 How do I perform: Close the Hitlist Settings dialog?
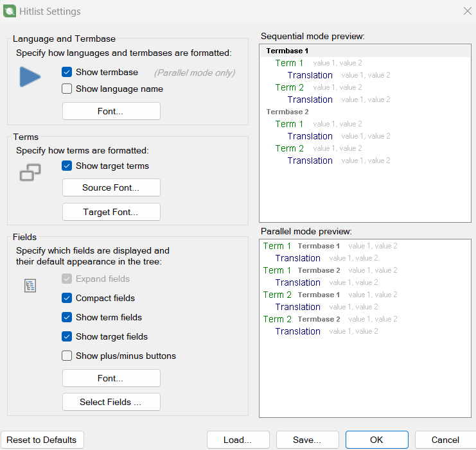tap(468, 11)
